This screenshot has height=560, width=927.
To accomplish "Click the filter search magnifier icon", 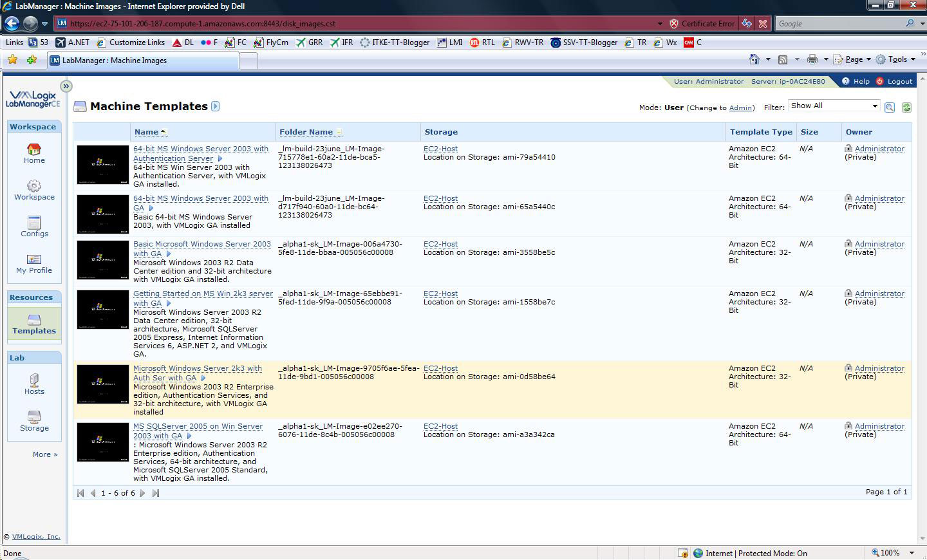I will coord(890,107).
